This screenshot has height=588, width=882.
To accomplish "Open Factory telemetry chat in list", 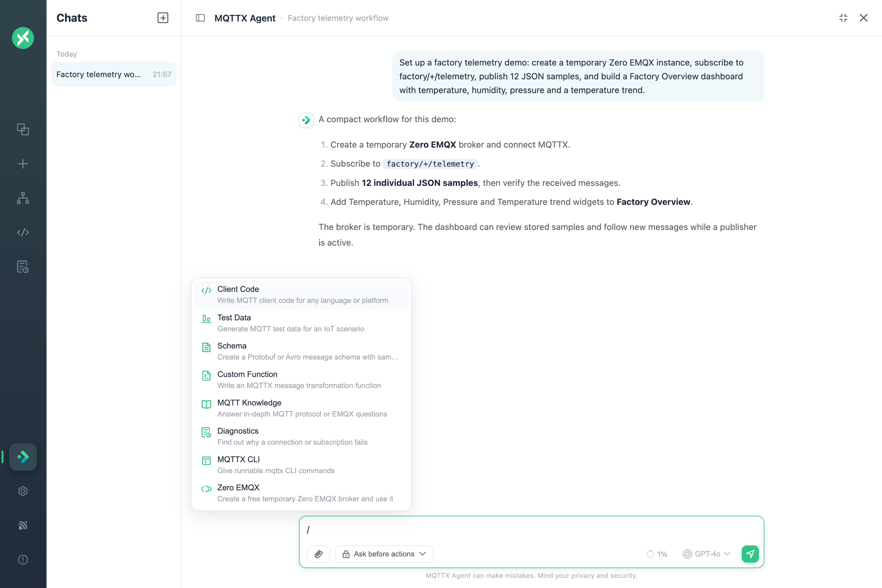I will click(x=114, y=74).
